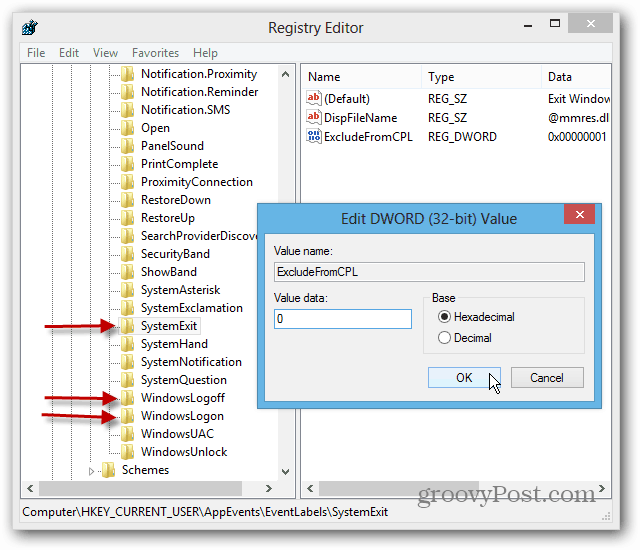Image resolution: width=640 pixels, height=550 pixels.
Task: Cancel the Edit DWORD dialog
Action: [547, 377]
